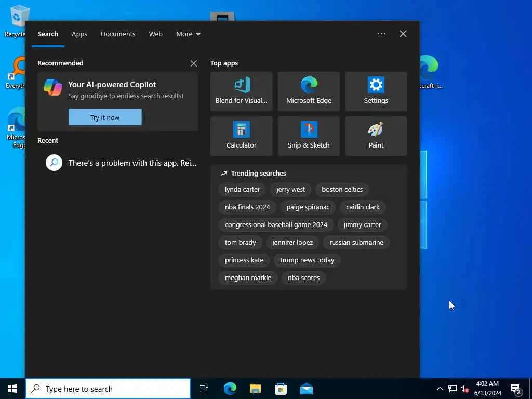Open the search panel options ellipsis

381,34
